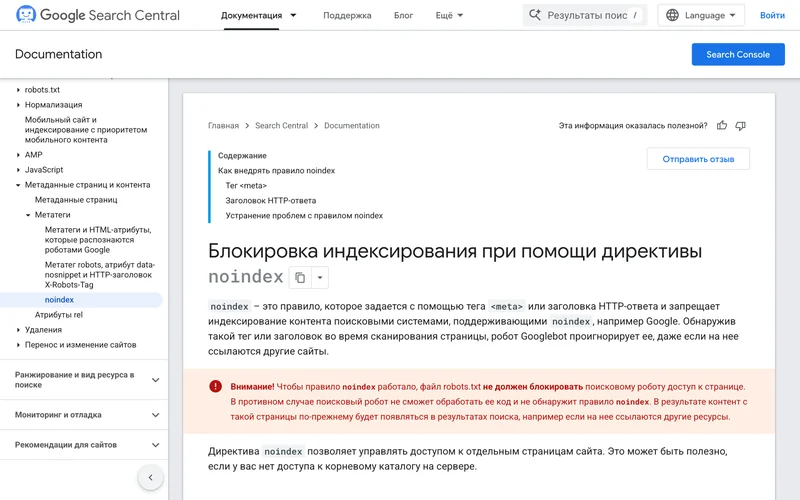Jump to Заголовок HTTP-ответа section
The width and height of the screenshot is (800, 500).
[x=270, y=201]
